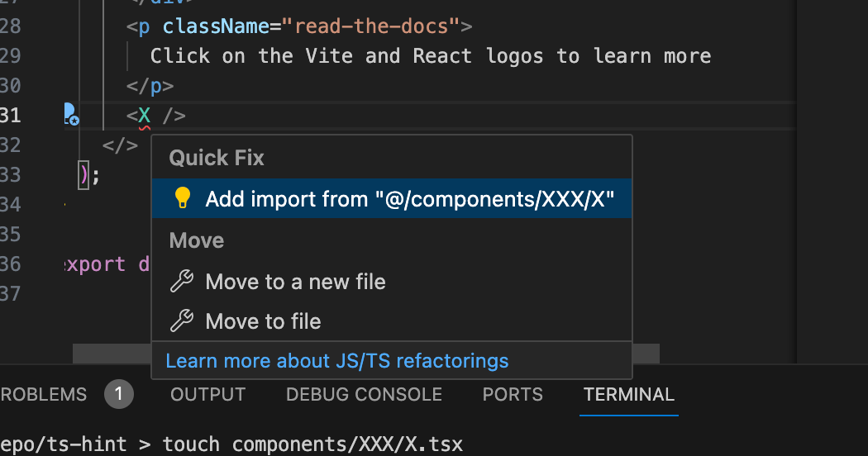The width and height of the screenshot is (868, 456).
Task: Open the OUTPUT panel tab
Action: coord(207,395)
